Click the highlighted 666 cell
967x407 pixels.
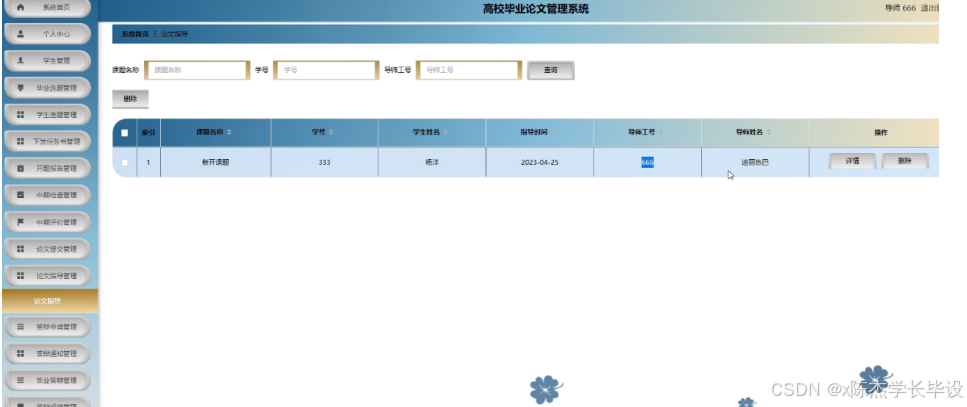click(647, 163)
